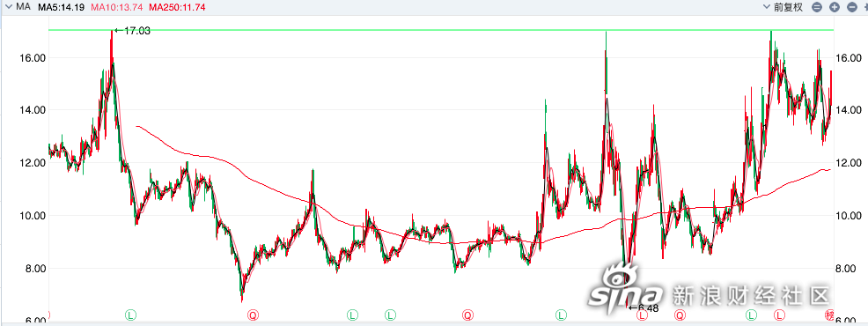Select the MA250:11.74 moving average label

point(178,7)
